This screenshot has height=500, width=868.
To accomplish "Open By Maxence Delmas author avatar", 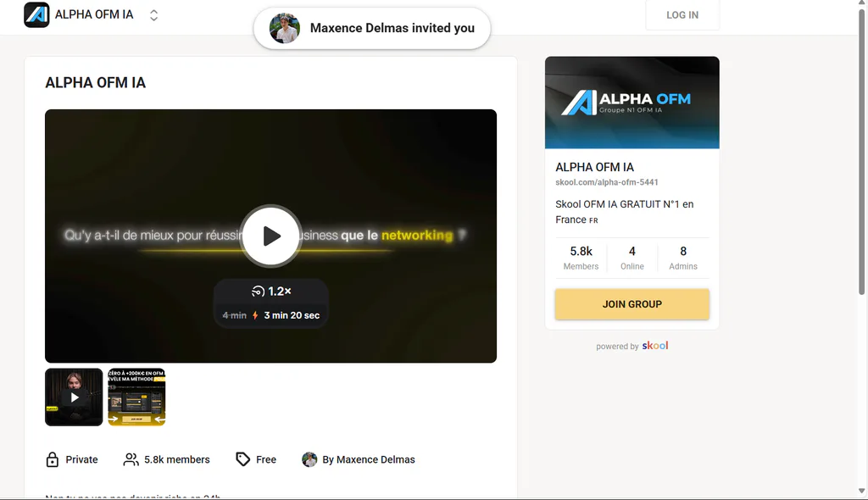I will (x=309, y=459).
